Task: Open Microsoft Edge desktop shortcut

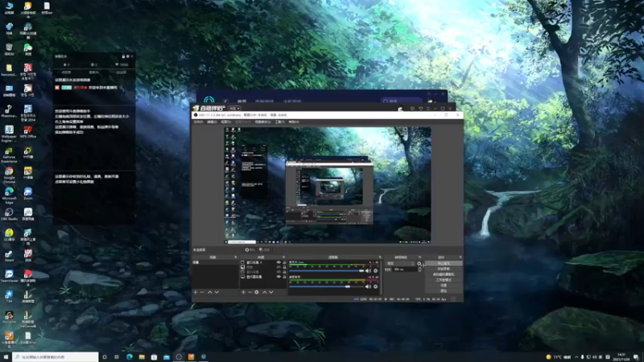Action: [9, 195]
